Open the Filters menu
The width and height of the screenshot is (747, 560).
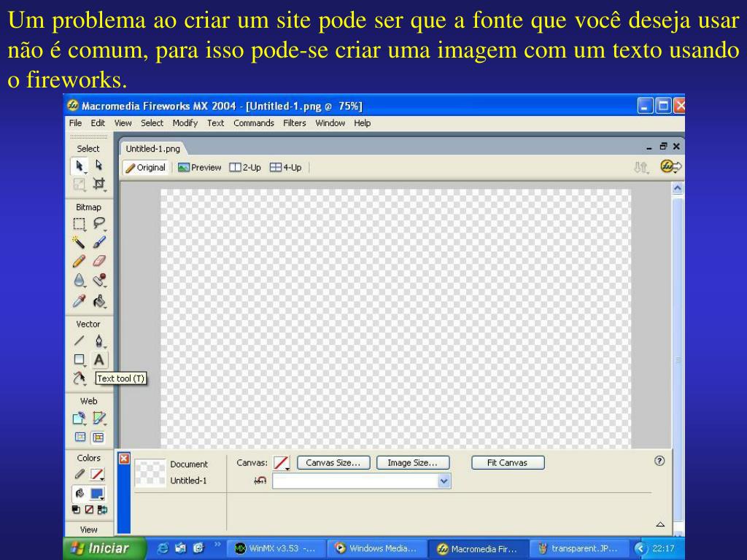click(295, 122)
